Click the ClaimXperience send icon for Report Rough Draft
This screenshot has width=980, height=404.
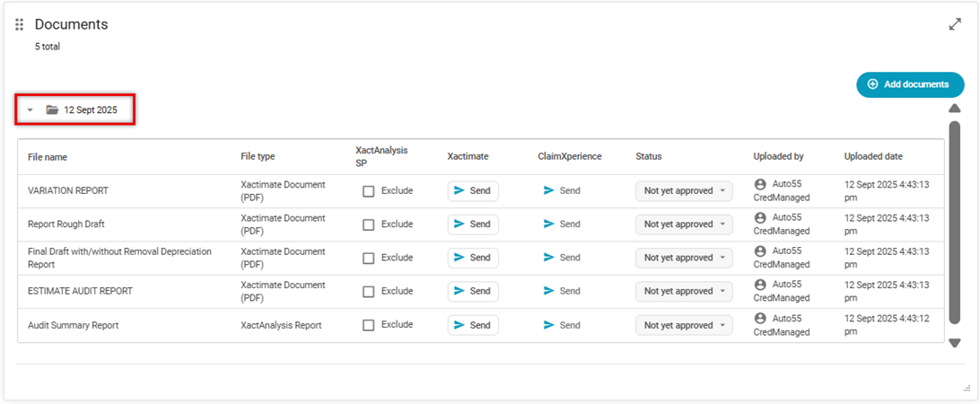pyautogui.click(x=549, y=224)
